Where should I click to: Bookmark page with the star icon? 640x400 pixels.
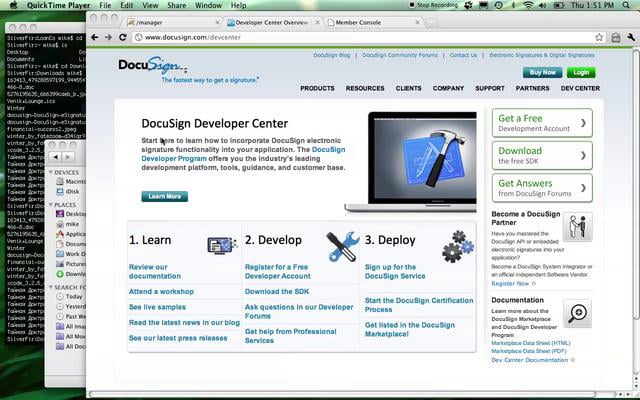click(x=599, y=38)
